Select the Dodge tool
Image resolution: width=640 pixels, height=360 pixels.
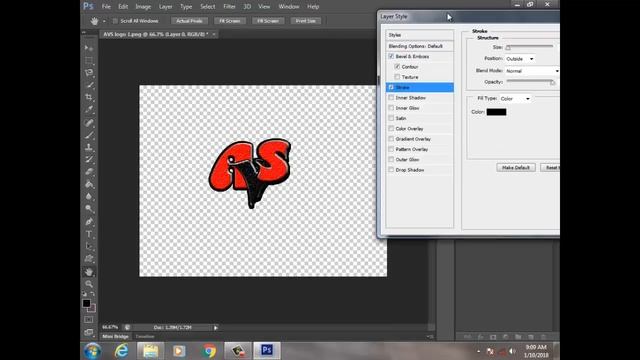89,209
